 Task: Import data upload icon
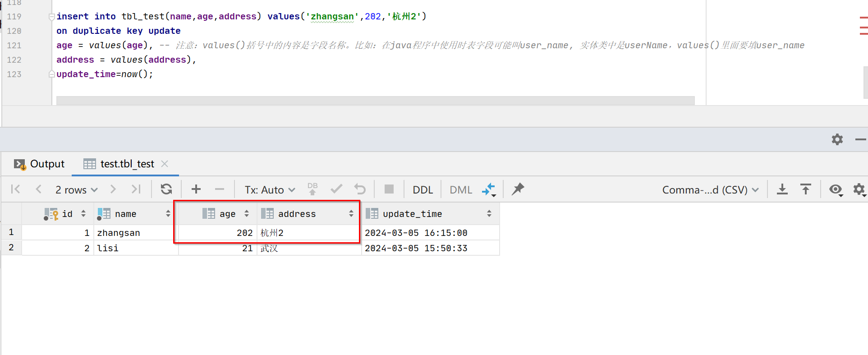point(806,189)
